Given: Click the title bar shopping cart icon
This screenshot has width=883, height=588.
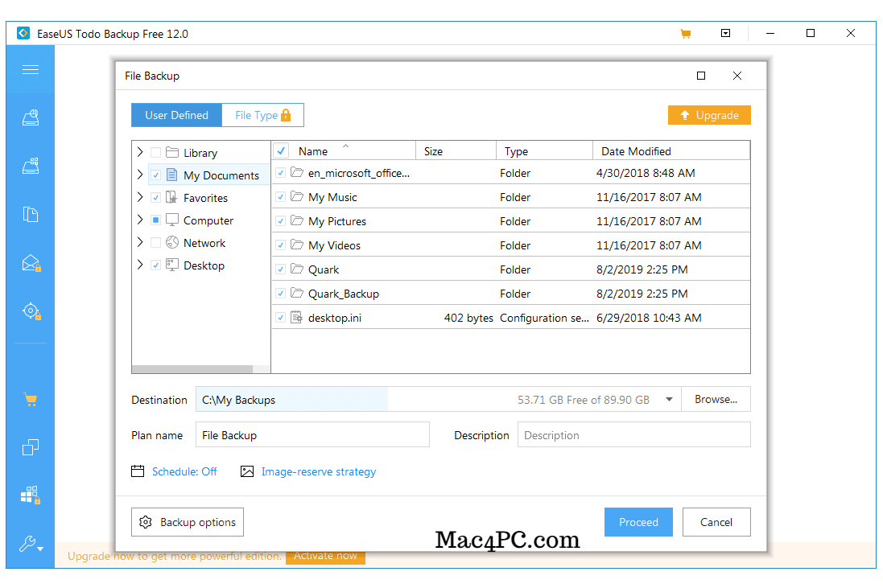Looking at the screenshot, I should click(x=685, y=34).
